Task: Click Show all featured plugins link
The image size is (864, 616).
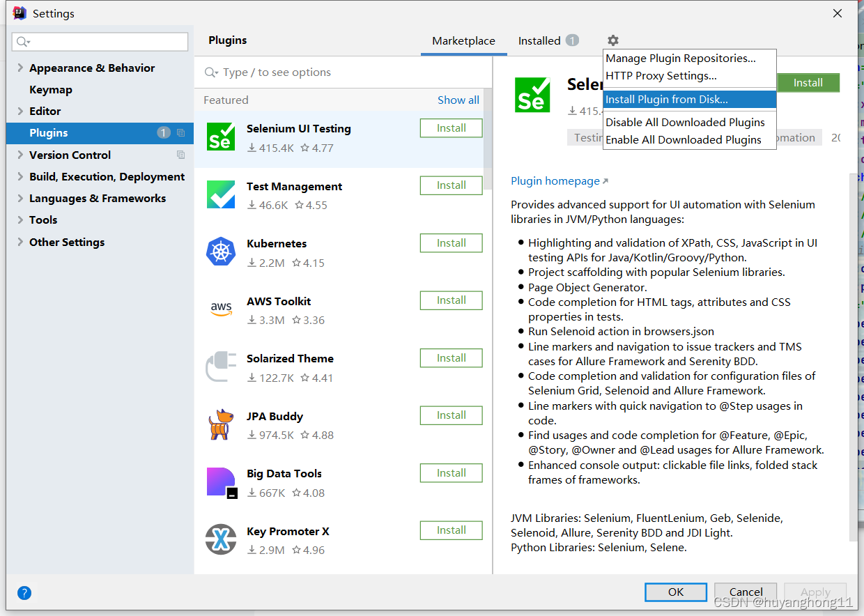Action: 458,100
